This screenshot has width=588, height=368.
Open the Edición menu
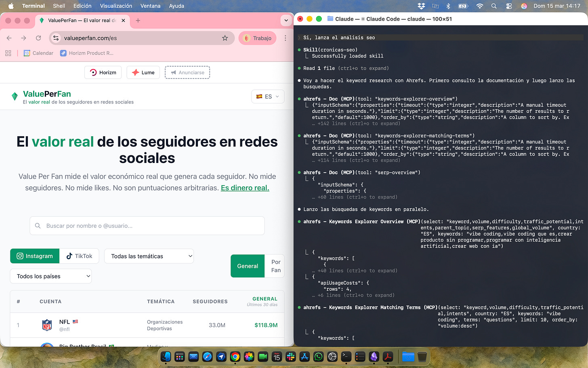coord(82,6)
